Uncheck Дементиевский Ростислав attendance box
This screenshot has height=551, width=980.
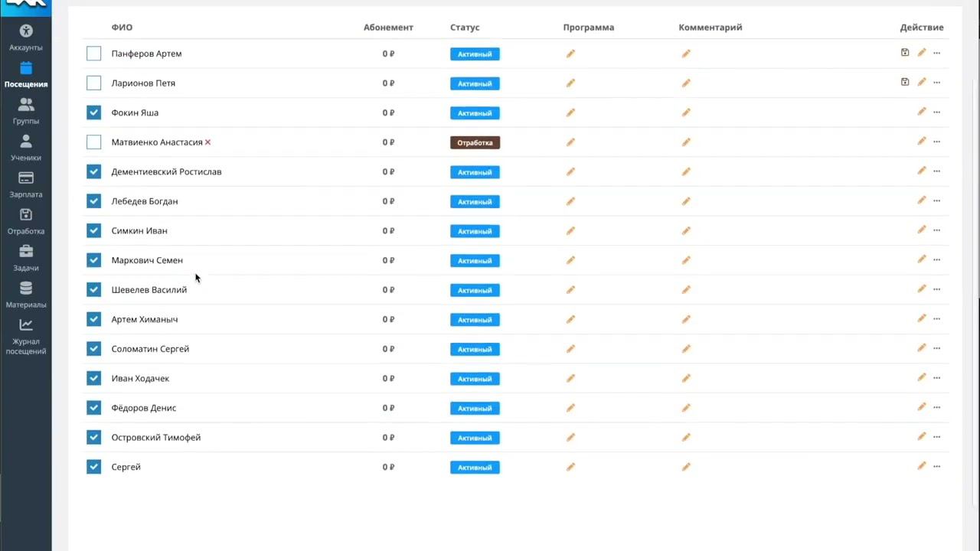click(x=93, y=171)
